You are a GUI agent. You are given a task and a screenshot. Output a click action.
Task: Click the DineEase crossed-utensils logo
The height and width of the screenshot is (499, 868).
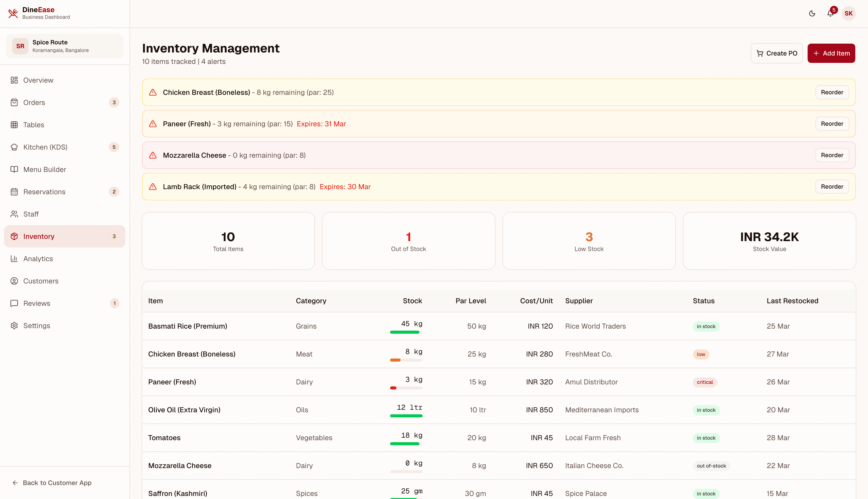pos(13,13)
